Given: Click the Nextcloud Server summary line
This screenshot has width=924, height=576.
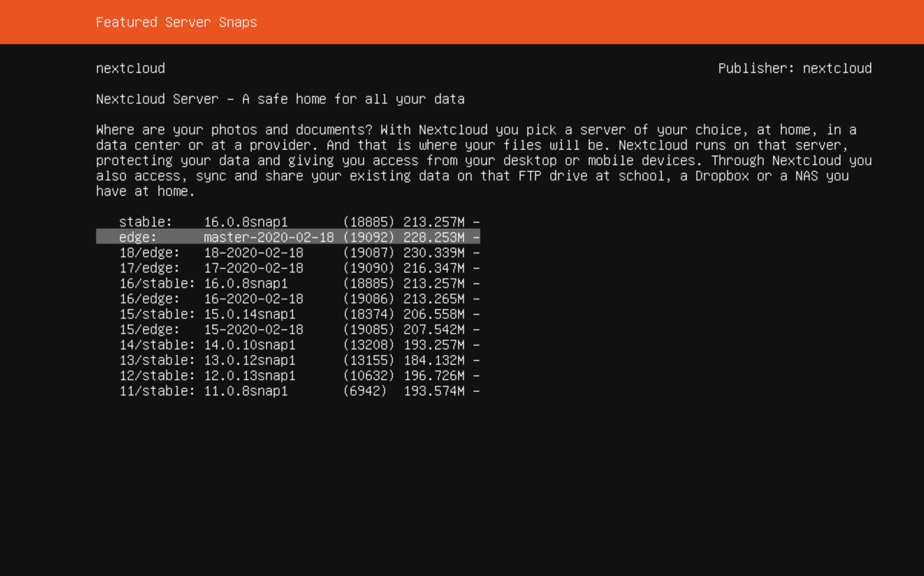Looking at the screenshot, I should coord(280,99).
